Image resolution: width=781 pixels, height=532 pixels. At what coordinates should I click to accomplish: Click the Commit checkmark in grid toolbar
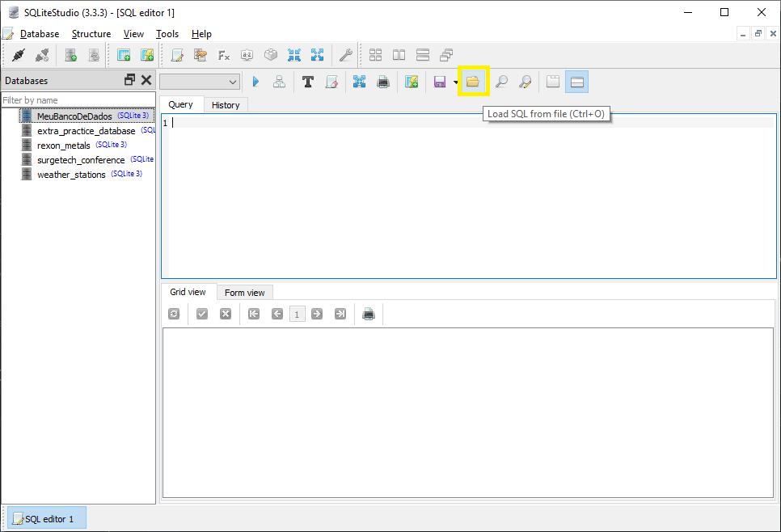(x=202, y=314)
